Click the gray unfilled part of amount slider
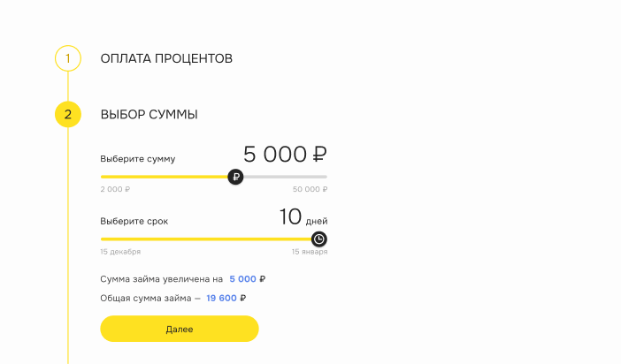The image size is (621, 364). click(285, 177)
